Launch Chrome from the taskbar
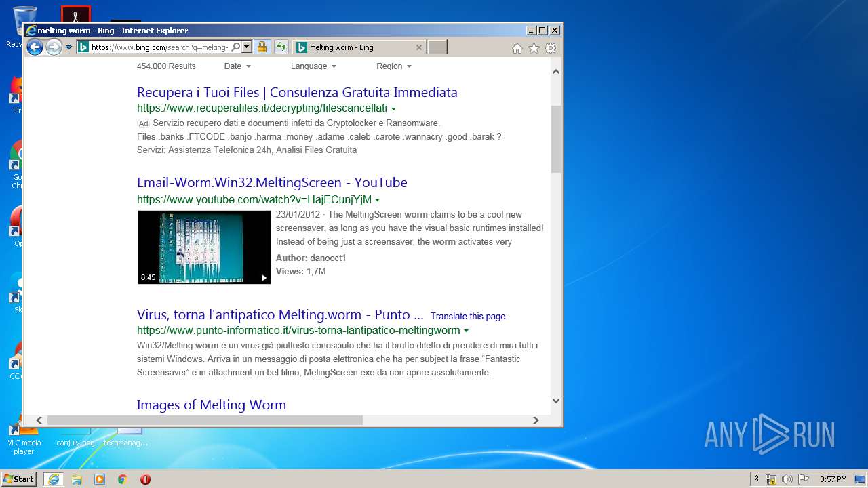The image size is (868, 488). [x=123, y=479]
